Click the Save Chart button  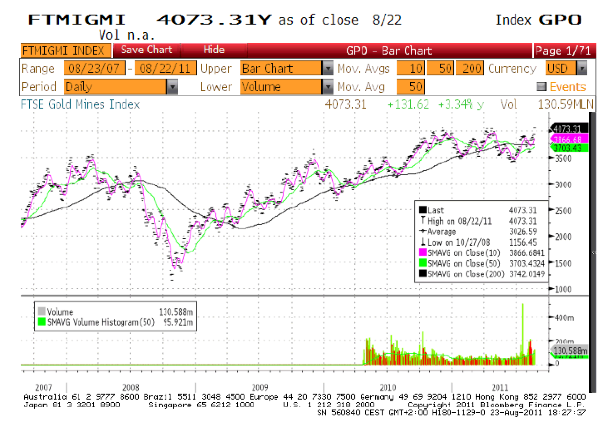point(146,50)
